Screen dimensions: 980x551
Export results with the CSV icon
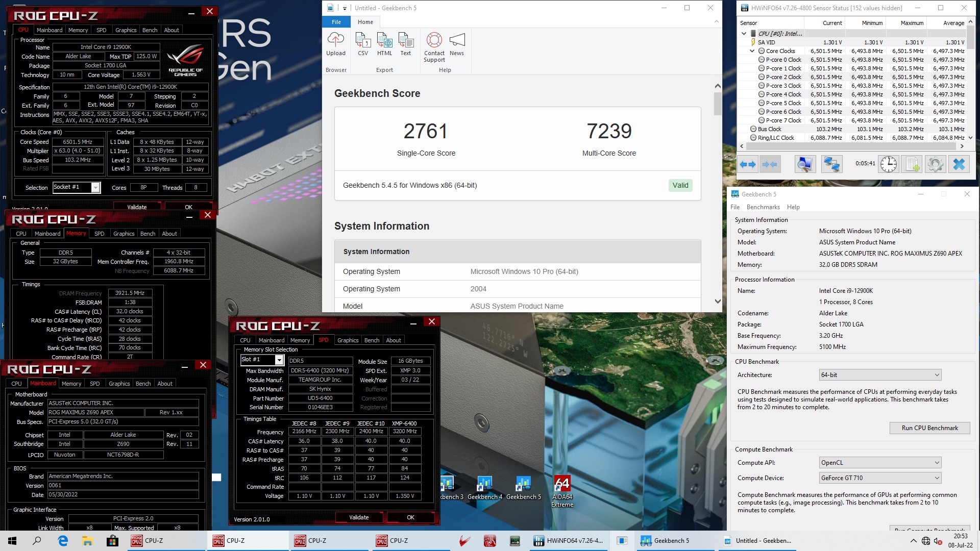363,44
